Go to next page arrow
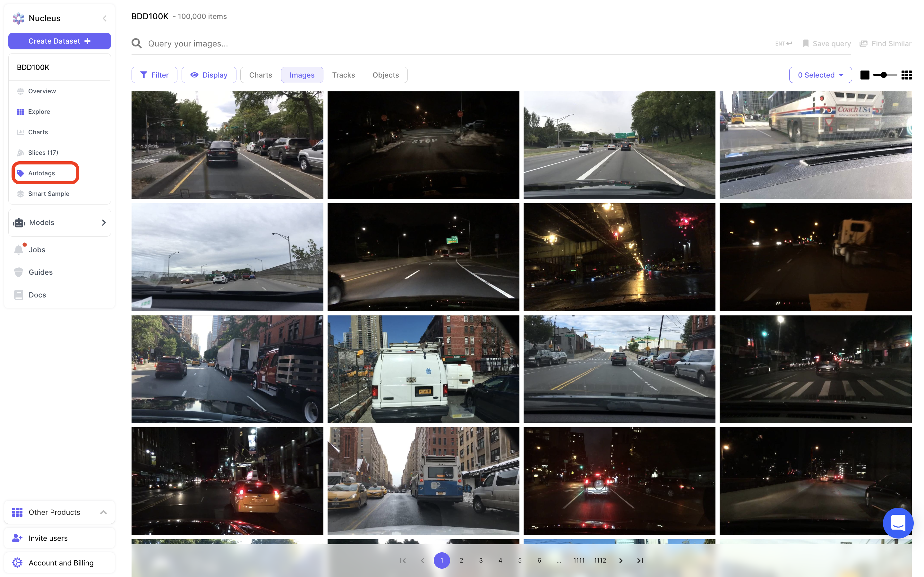924x577 pixels. click(621, 560)
